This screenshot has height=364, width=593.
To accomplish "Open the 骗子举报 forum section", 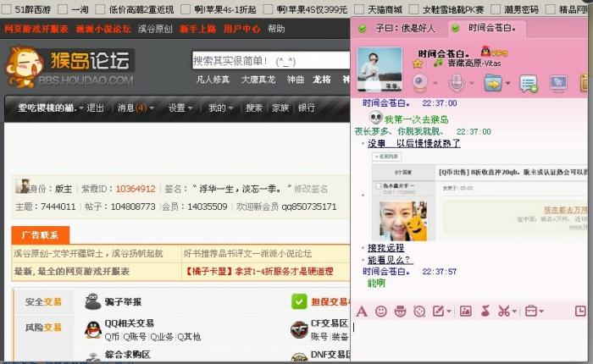I will click(x=123, y=301).
